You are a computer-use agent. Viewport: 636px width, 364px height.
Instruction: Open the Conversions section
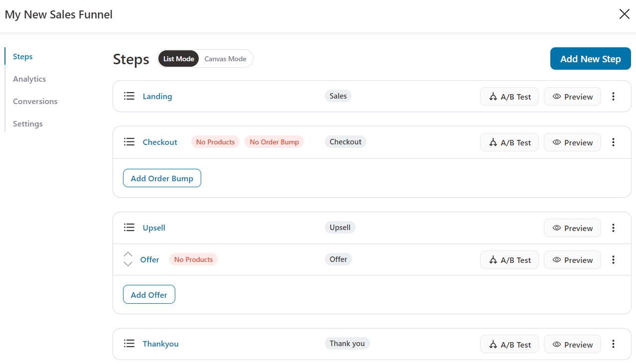(35, 101)
